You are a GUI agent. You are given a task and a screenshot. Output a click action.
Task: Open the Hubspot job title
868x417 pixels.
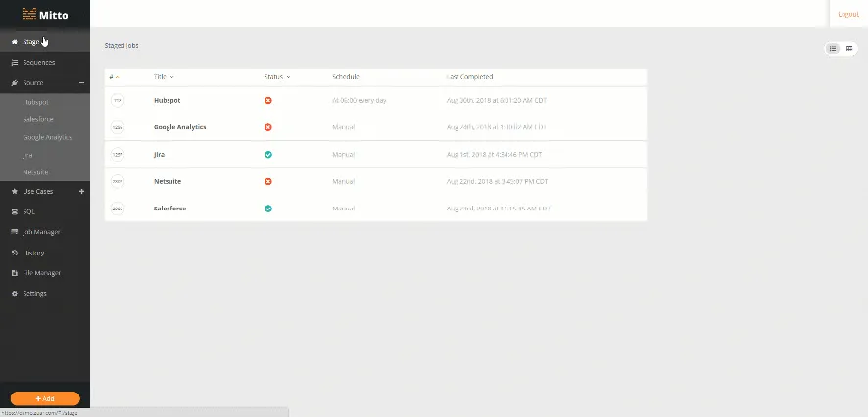pyautogui.click(x=168, y=101)
